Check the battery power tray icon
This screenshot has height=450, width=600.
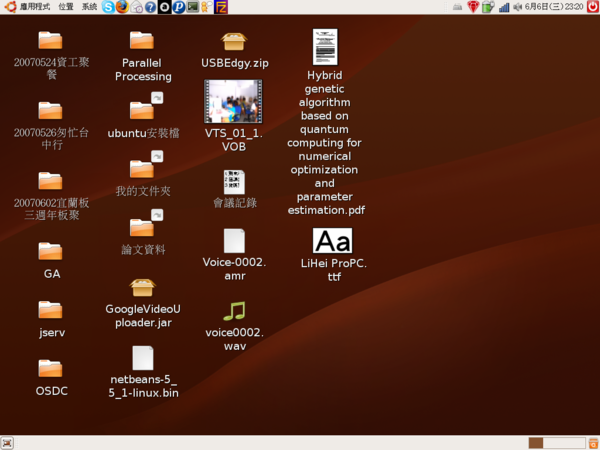(x=488, y=7)
